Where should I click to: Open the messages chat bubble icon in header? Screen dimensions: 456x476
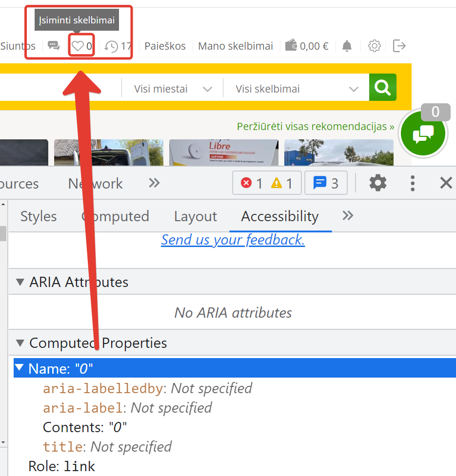[x=54, y=46]
